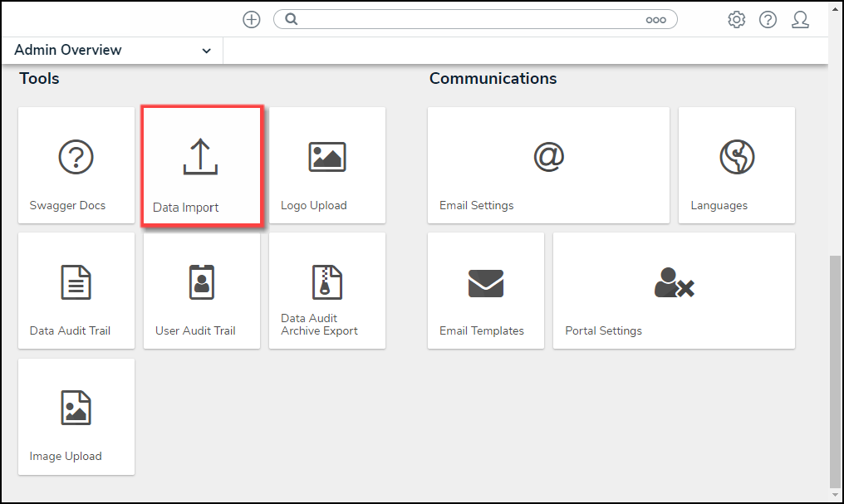Open the ellipsis options beside the search bar
This screenshot has height=504, width=844.
coord(656,19)
